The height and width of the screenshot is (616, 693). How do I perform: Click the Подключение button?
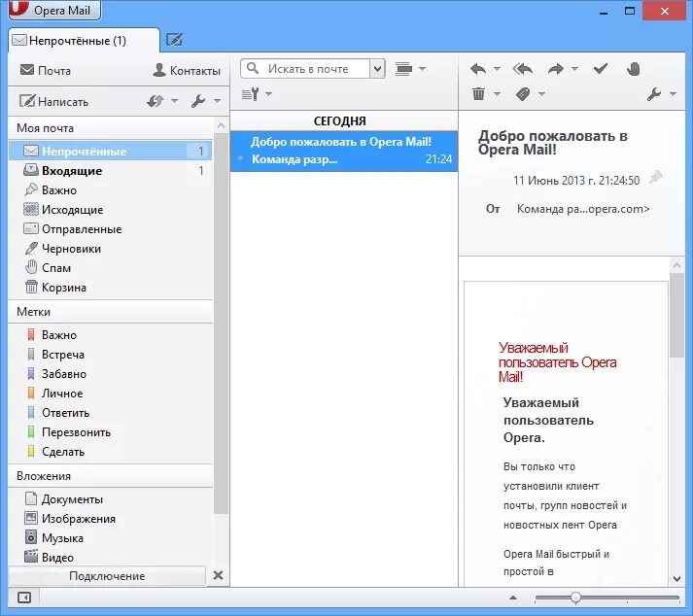[x=107, y=576]
